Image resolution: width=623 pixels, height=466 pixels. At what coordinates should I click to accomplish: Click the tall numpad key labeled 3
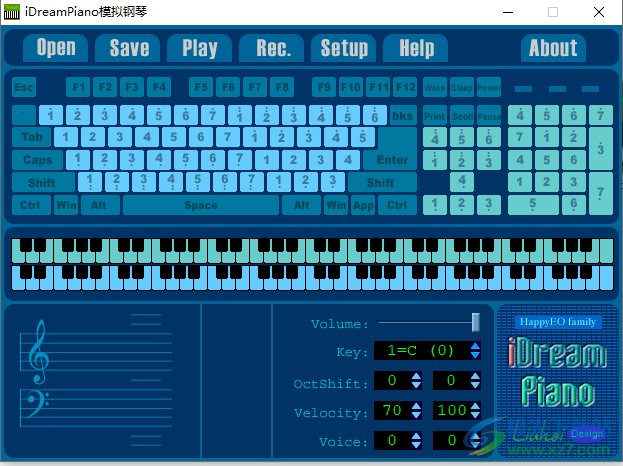pyautogui.click(x=601, y=149)
